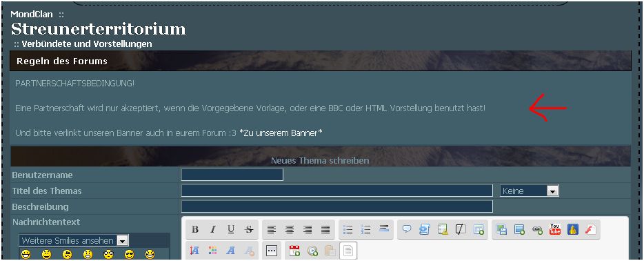Insert a Flash file
The image size is (644, 261).
point(591,230)
